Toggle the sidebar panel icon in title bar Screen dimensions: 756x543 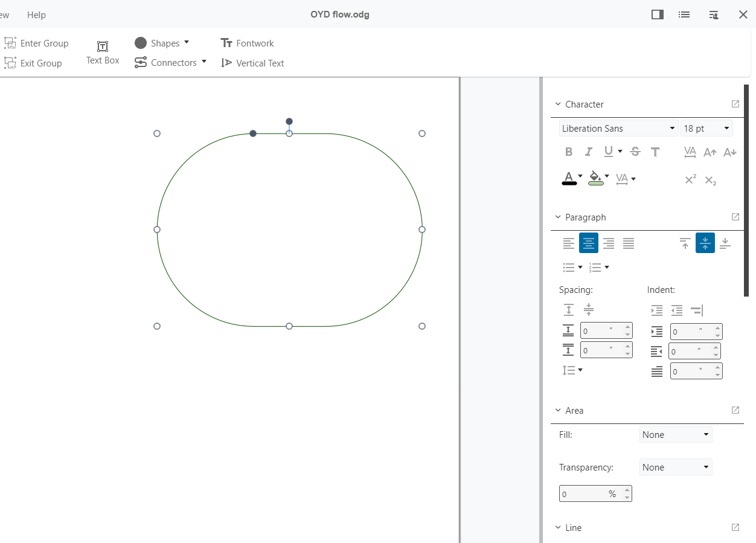click(x=658, y=14)
